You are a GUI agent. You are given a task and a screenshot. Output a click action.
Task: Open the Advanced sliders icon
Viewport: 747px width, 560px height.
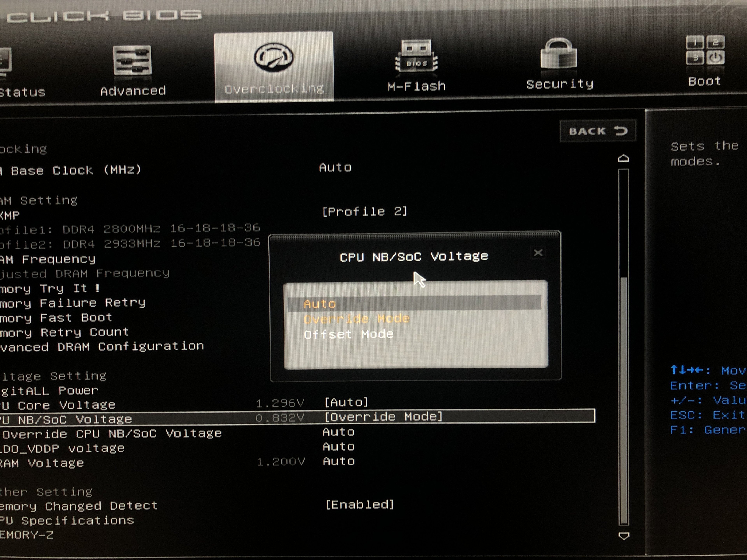[x=132, y=60]
